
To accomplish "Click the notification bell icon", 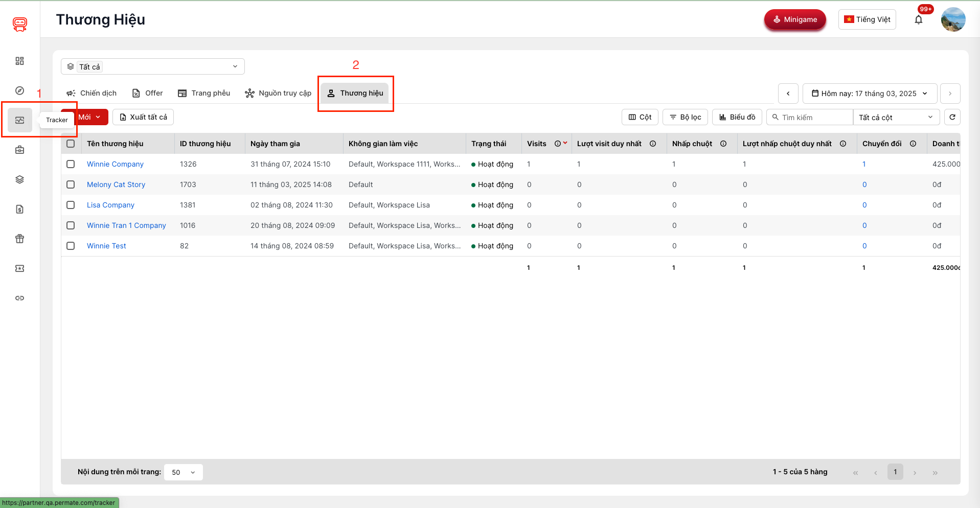I will tap(918, 20).
